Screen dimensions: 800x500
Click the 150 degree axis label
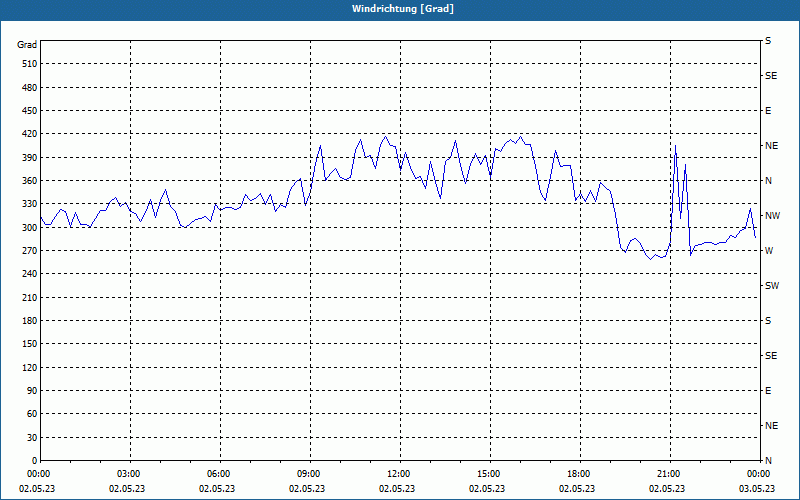coord(30,343)
